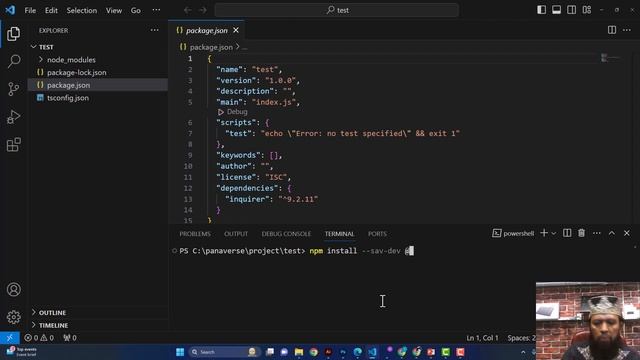Toggle the secondary side bar layout icon

pyautogui.click(x=571, y=10)
